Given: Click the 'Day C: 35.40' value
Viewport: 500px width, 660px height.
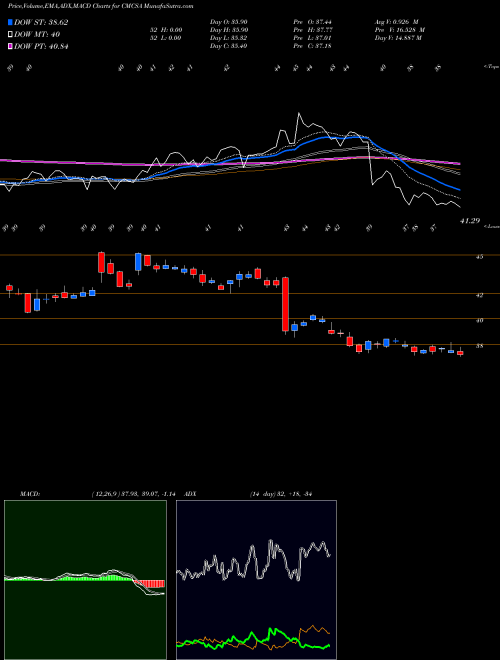Looking at the screenshot, I should tap(229, 46).
